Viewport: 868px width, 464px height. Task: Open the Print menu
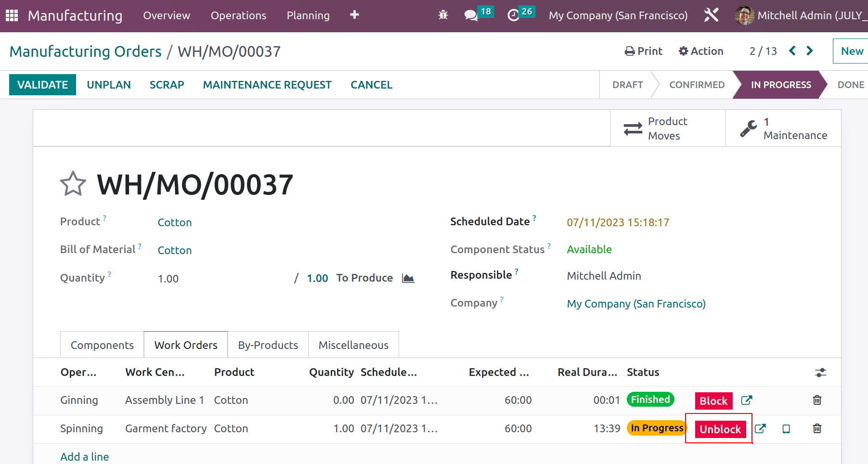click(644, 51)
